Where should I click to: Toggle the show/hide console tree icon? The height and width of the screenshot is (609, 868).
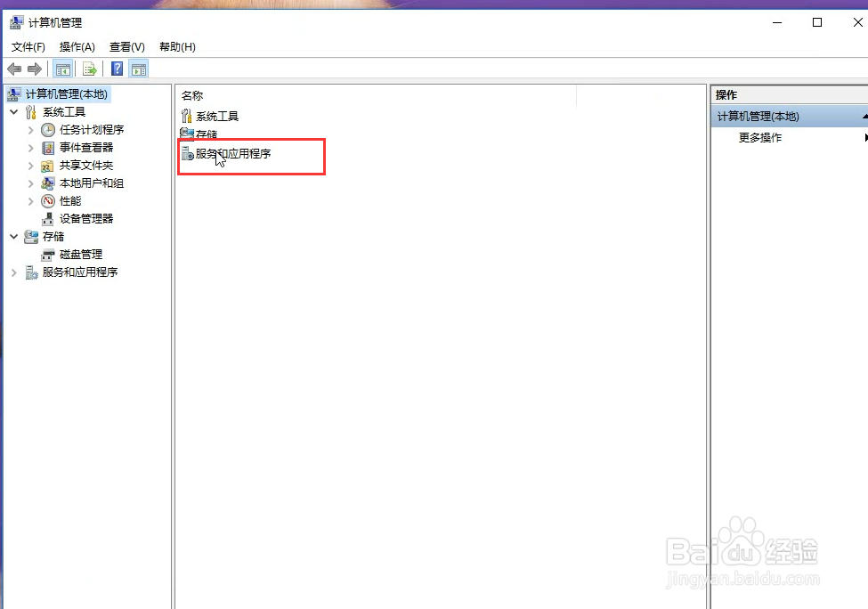pos(62,69)
